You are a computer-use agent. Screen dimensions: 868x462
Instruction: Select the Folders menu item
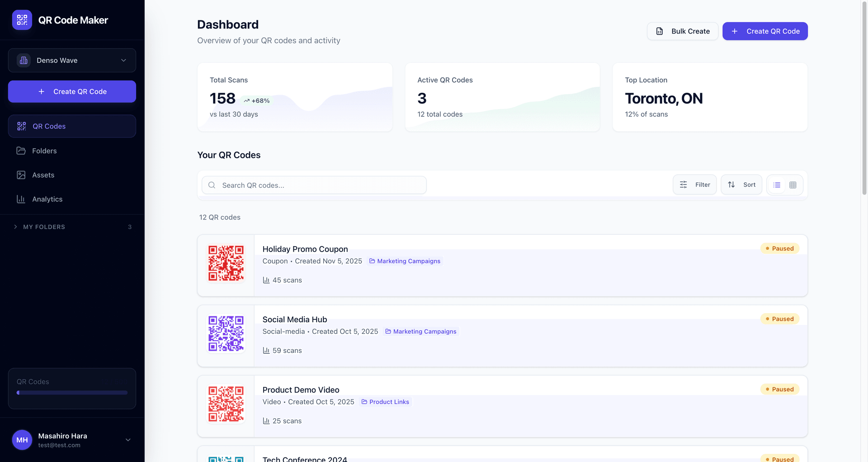pos(44,151)
